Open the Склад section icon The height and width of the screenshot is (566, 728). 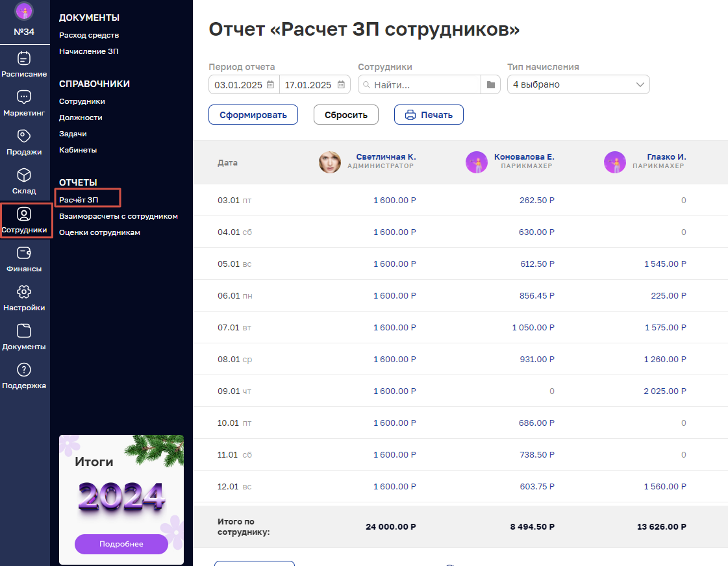click(24, 175)
